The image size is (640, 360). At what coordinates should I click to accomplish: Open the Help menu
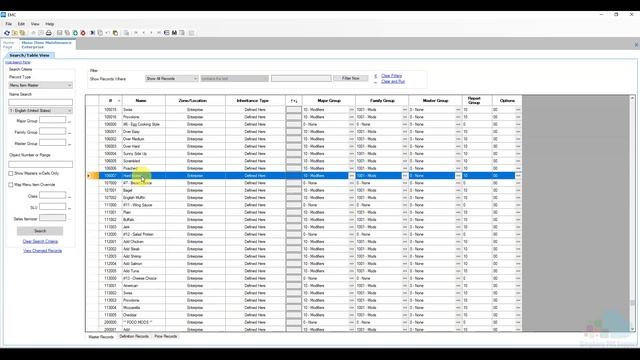pos(49,24)
